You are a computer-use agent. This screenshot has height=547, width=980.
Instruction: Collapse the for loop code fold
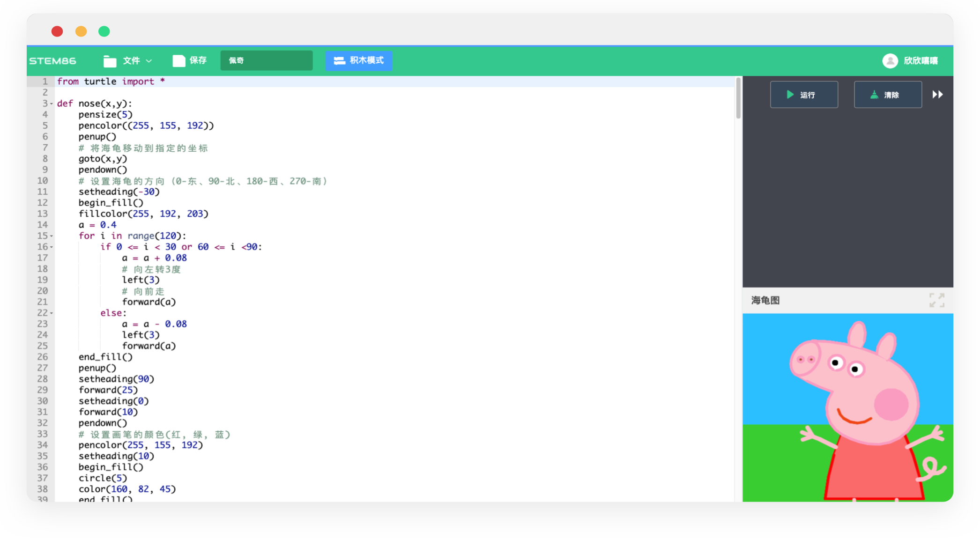pyautogui.click(x=52, y=236)
